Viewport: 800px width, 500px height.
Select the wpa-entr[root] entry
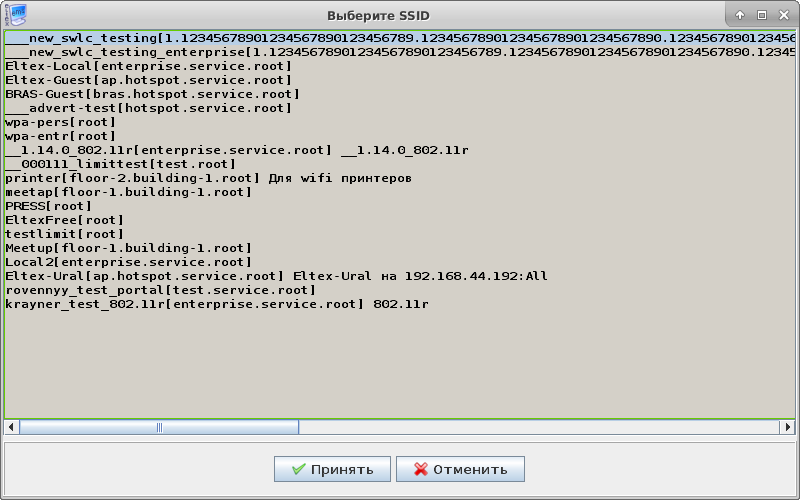pyautogui.click(x=400, y=136)
